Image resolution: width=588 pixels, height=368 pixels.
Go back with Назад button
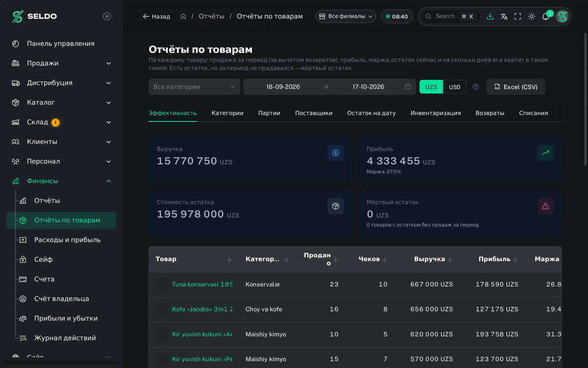157,16
